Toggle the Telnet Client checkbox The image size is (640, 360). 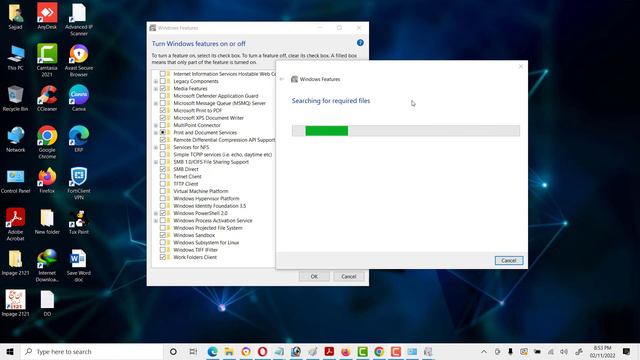[x=163, y=176]
